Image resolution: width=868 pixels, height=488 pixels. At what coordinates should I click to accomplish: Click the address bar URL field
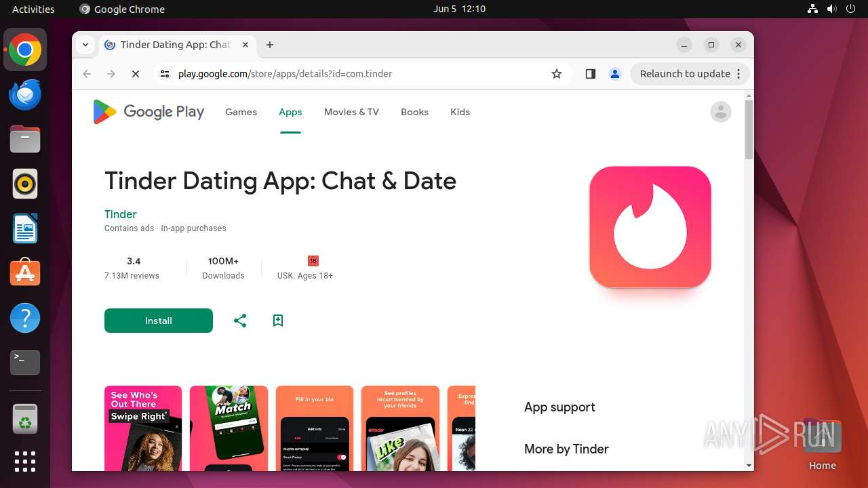[359, 74]
